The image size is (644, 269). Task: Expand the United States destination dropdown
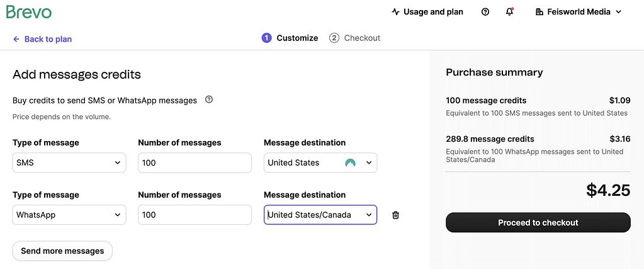[x=369, y=163]
